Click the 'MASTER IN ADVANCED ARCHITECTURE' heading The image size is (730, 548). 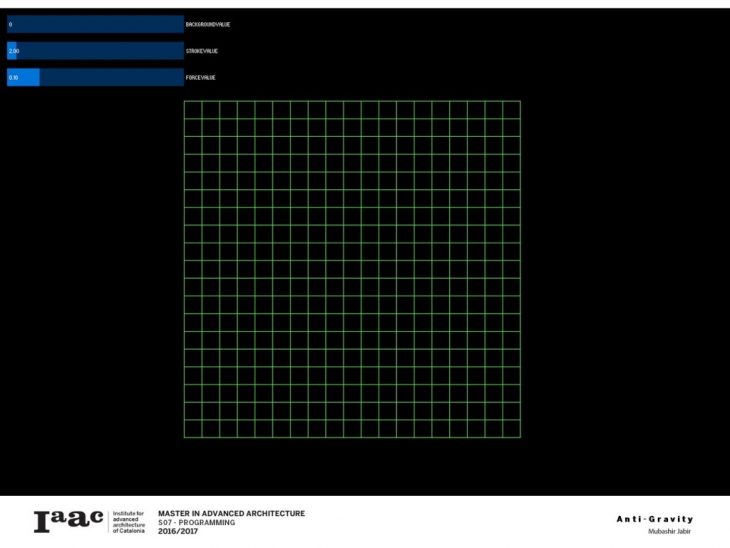tap(231, 513)
